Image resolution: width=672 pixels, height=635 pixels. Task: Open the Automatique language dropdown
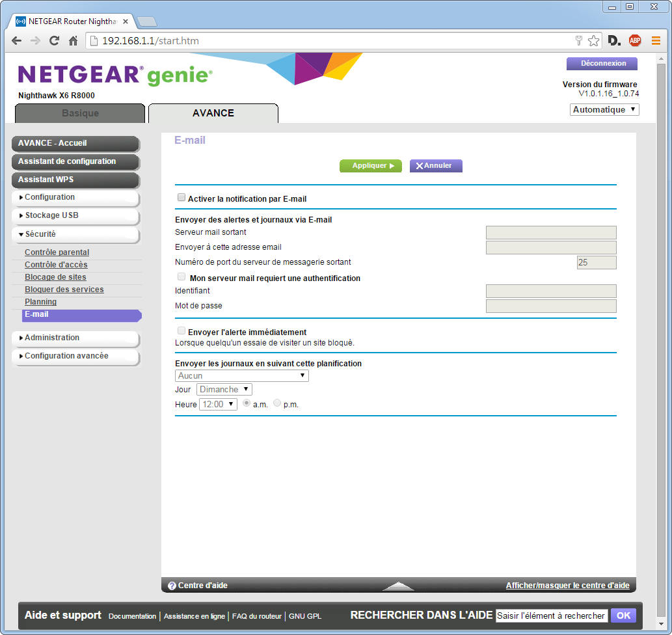coord(604,110)
